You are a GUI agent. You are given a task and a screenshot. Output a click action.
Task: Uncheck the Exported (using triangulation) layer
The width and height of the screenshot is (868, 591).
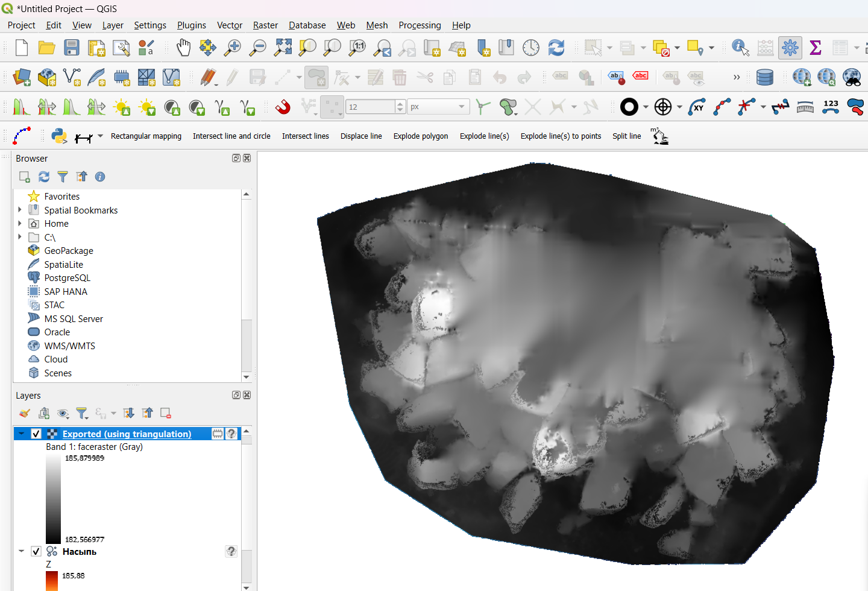[36, 434]
